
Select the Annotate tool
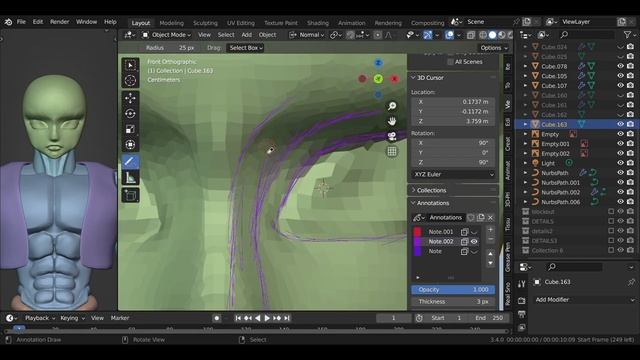pos(130,162)
